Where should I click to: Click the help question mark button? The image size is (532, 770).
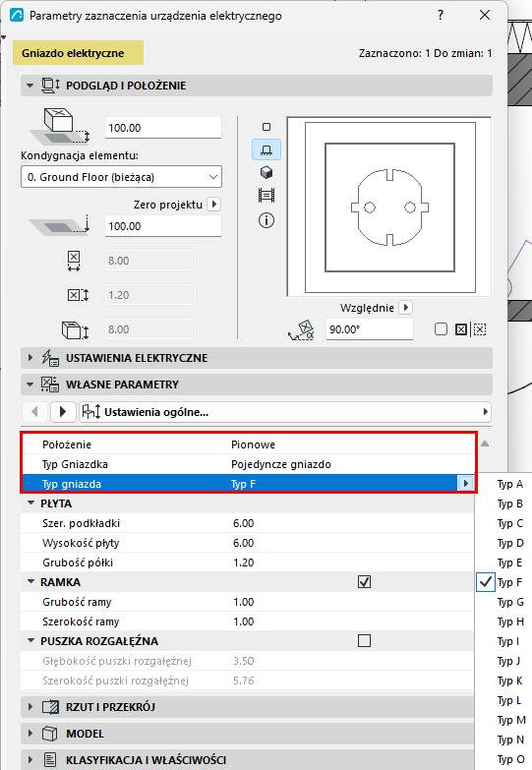pos(441,15)
